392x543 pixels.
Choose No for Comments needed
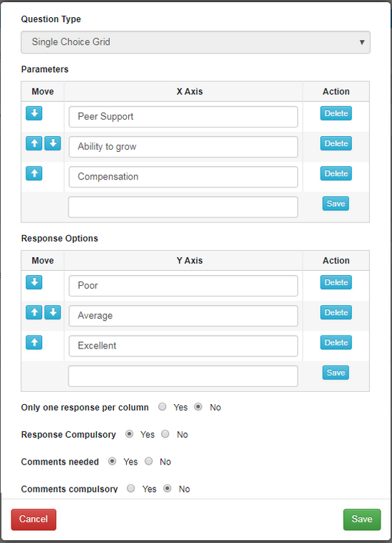click(148, 461)
